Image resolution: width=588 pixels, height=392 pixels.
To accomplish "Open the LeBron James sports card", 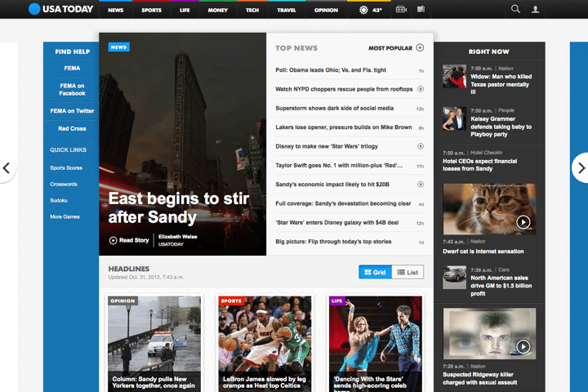I will pos(265,344).
